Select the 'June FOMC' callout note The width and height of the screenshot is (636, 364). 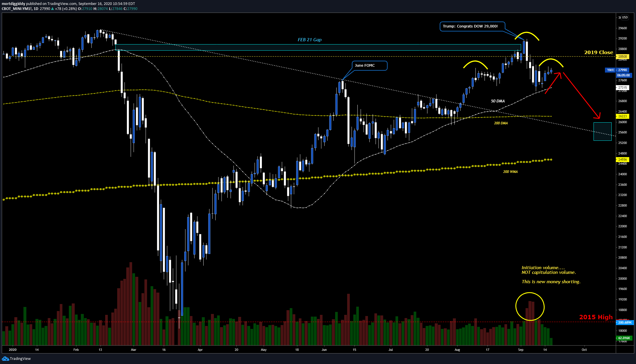coord(369,66)
